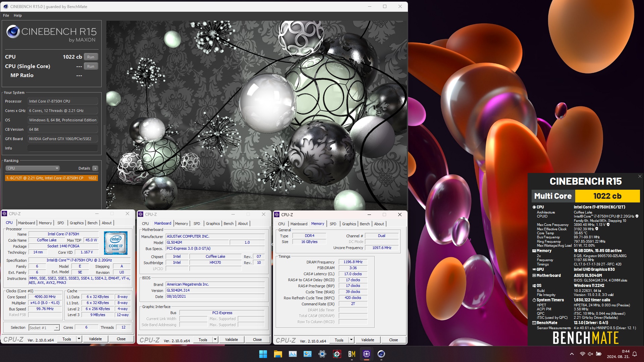
Task: Click the Intel Core i7 badge in CPU-Z
Action: tap(116, 243)
